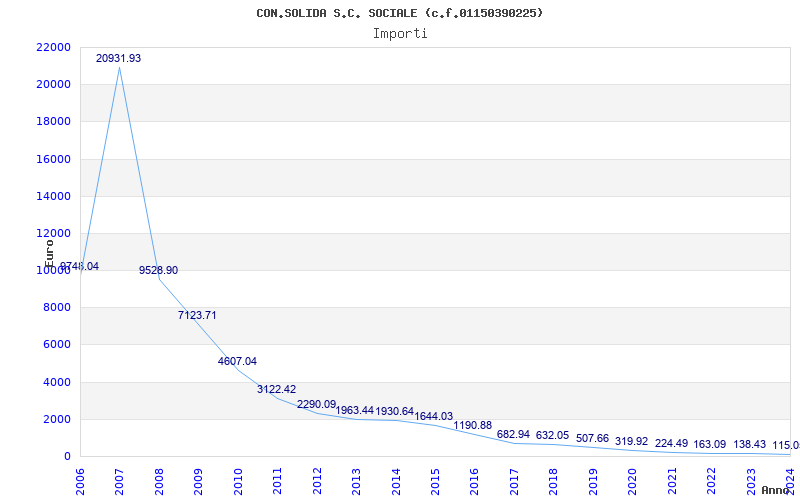Click x-axis year 2014
The image size is (800, 500).
pyautogui.click(x=395, y=481)
